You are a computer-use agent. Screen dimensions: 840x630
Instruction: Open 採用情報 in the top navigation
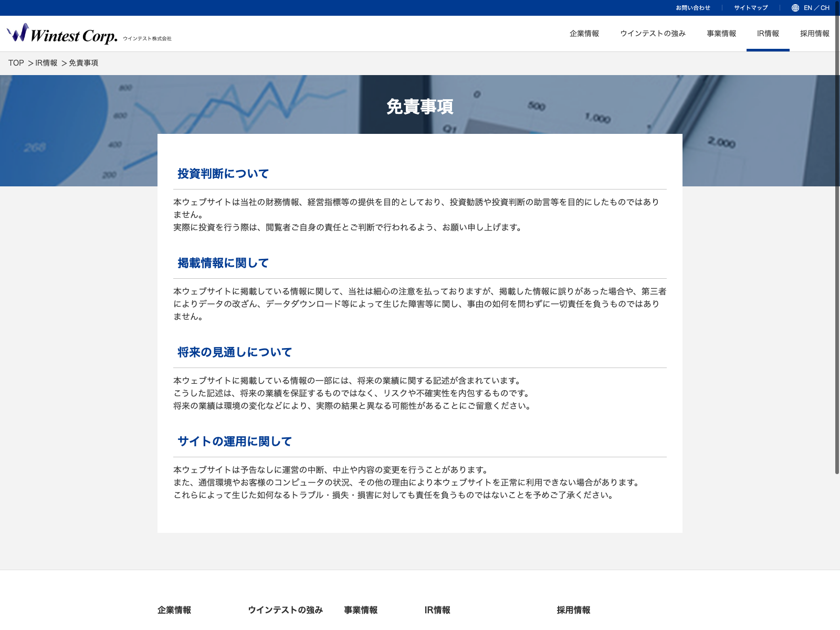coord(814,34)
